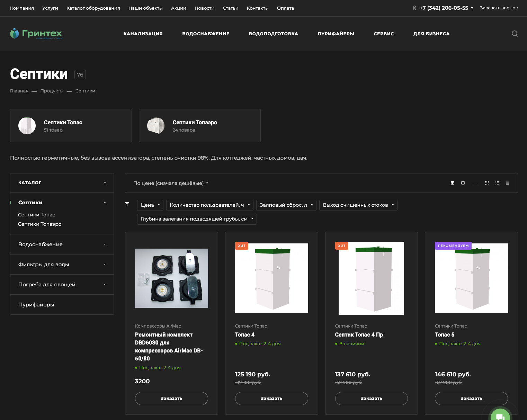
Task: Click the filter funnel icon
Action: coord(127,204)
